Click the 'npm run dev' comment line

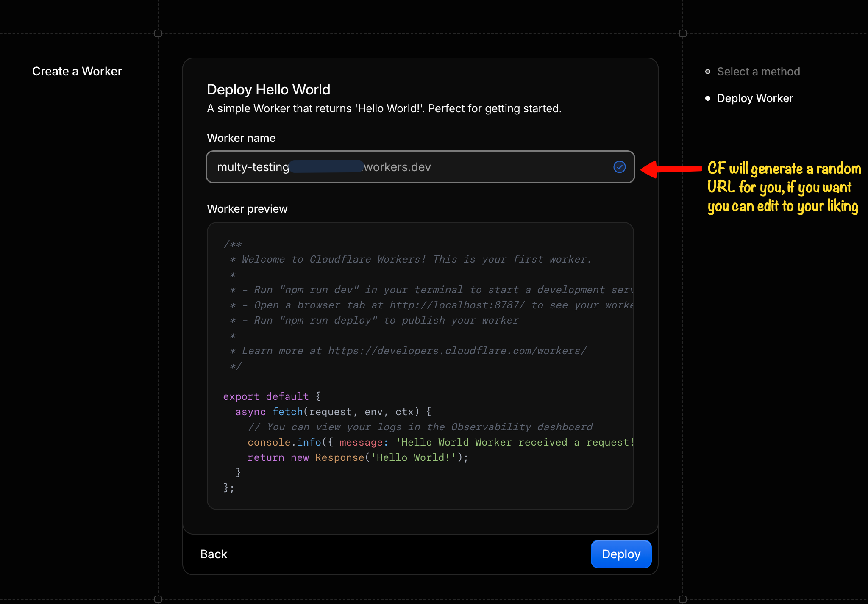431,290
